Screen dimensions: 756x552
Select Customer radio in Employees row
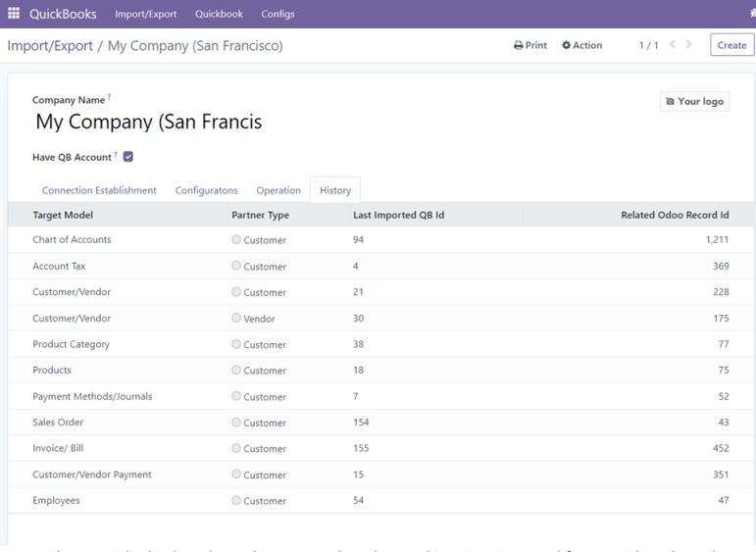tap(235, 500)
